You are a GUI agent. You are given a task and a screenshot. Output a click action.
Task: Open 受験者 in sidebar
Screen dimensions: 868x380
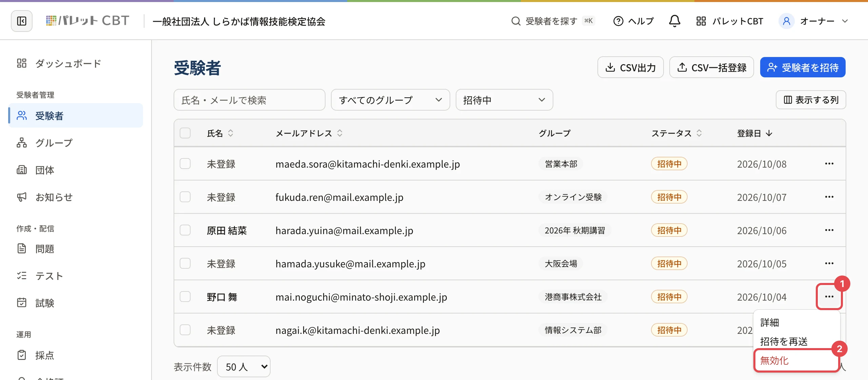tap(76, 116)
